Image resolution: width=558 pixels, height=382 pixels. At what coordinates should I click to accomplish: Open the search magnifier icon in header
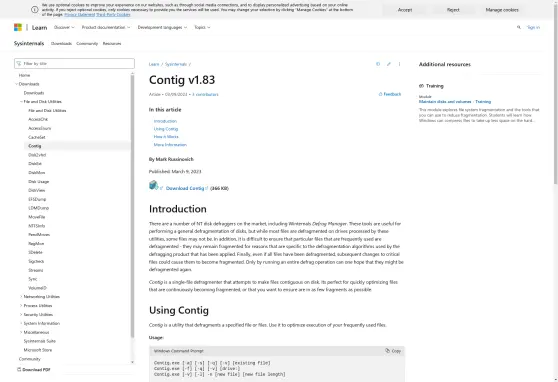click(x=518, y=27)
